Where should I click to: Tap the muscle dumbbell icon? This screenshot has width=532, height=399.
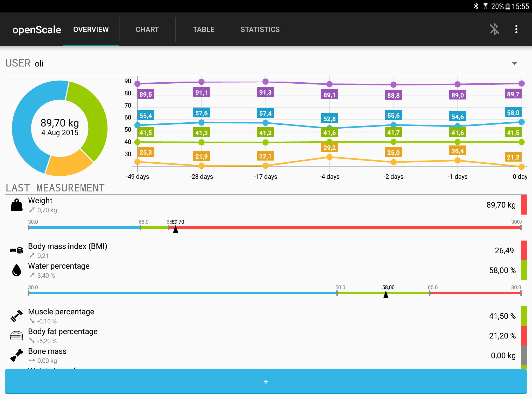pos(17,316)
